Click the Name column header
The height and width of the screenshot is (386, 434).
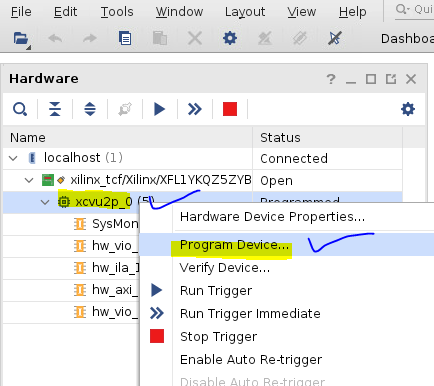[x=128, y=137]
